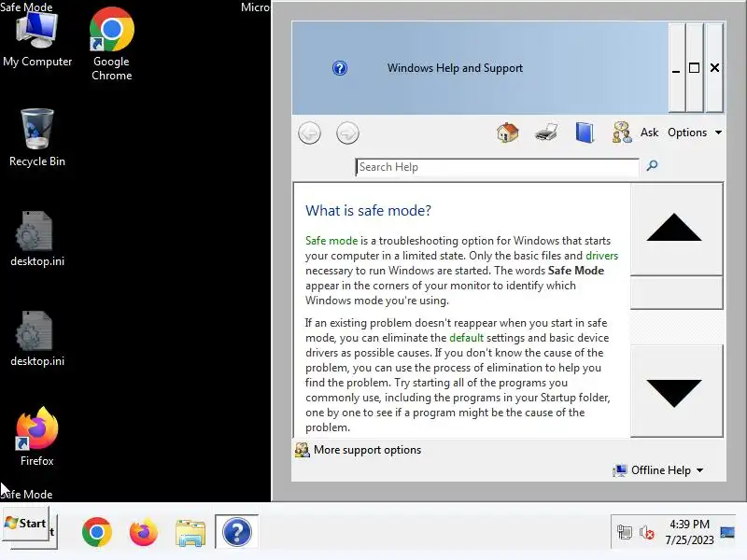The width and height of the screenshot is (747, 560).
Task: Open Google Chrome desktop shortcut
Action: pos(111,44)
